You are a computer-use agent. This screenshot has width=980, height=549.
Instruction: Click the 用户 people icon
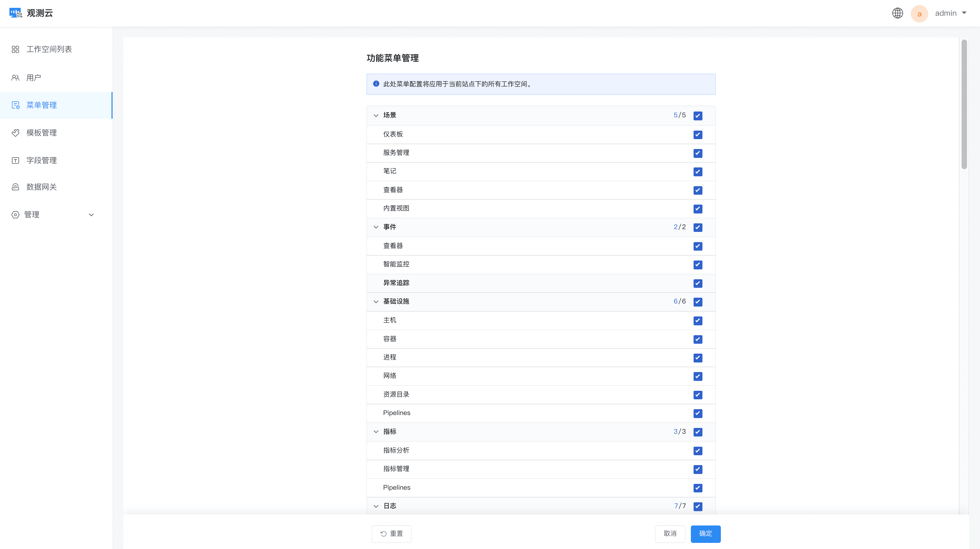pyautogui.click(x=15, y=78)
